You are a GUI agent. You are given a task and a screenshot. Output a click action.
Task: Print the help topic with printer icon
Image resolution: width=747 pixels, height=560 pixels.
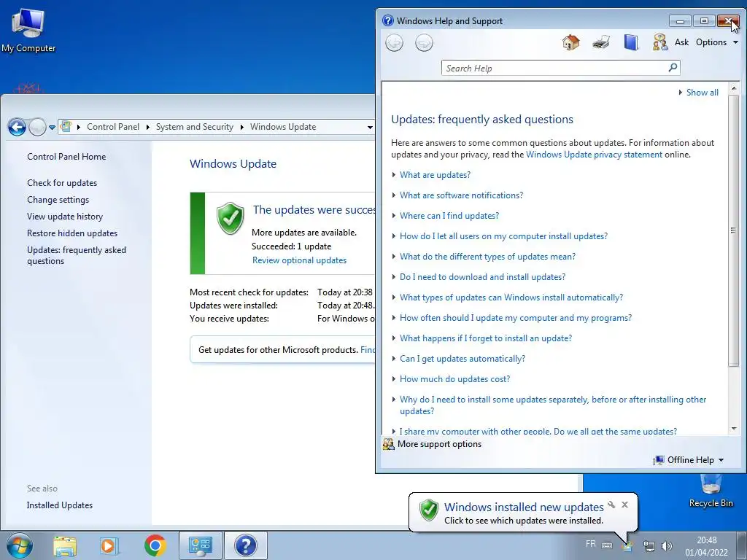[x=601, y=42]
